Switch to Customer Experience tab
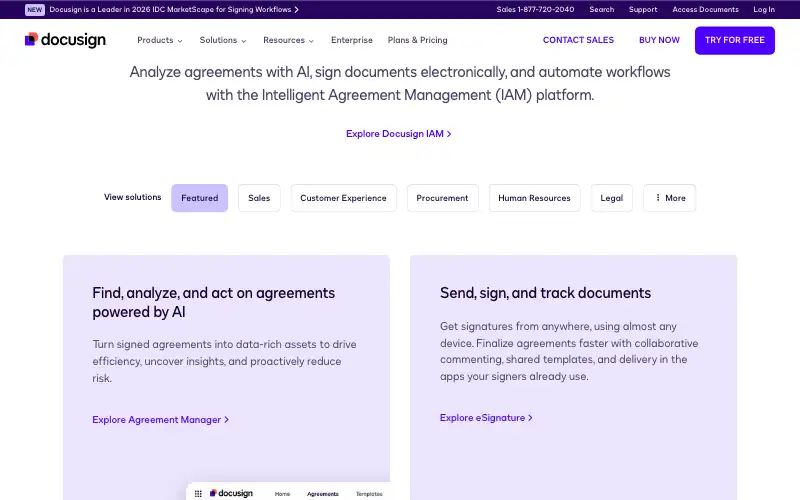This screenshot has height=500, width=800. click(x=343, y=198)
